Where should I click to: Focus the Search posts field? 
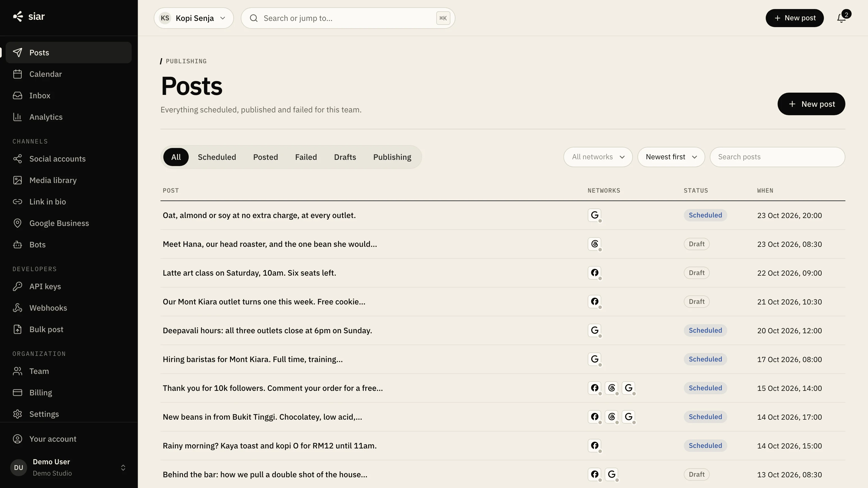[777, 157]
